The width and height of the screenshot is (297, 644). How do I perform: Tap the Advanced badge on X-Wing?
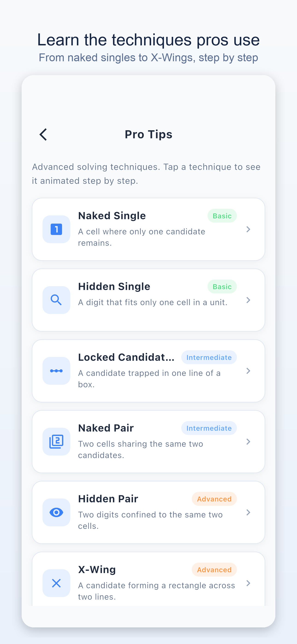pyautogui.click(x=214, y=570)
